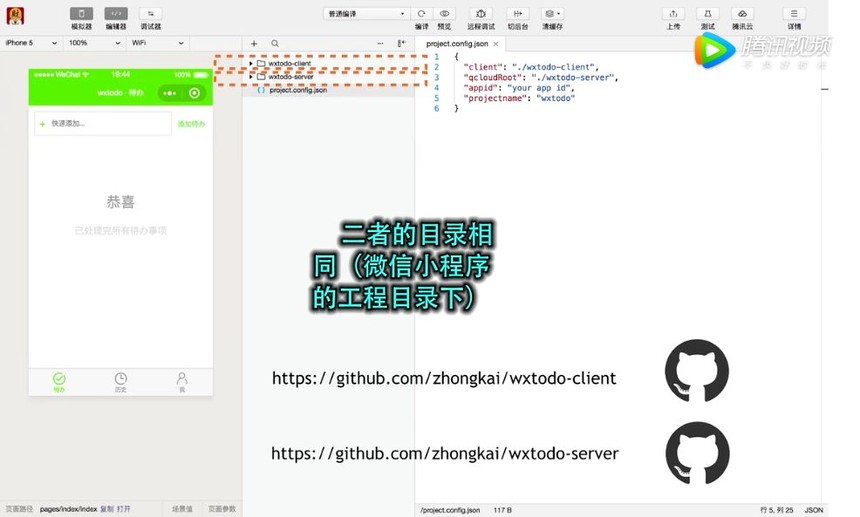Click the 添加待办 add todo button
This screenshot has width=860, height=517.
click(191, 124)
